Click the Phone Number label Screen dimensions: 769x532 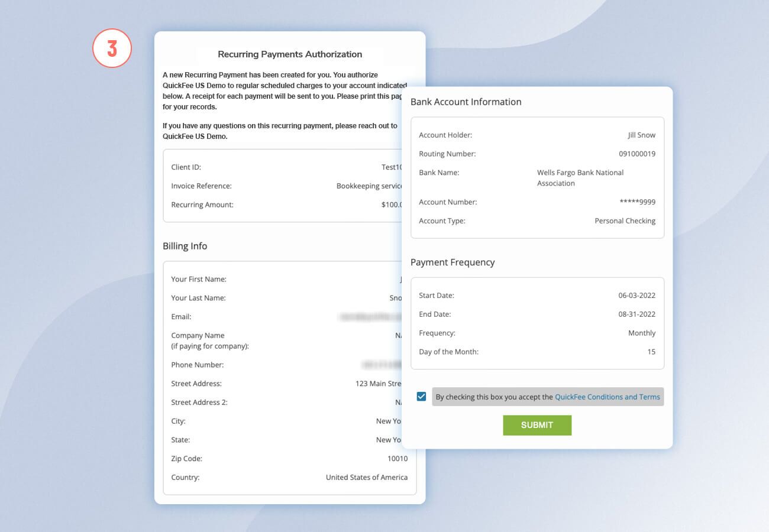(198, 365)
